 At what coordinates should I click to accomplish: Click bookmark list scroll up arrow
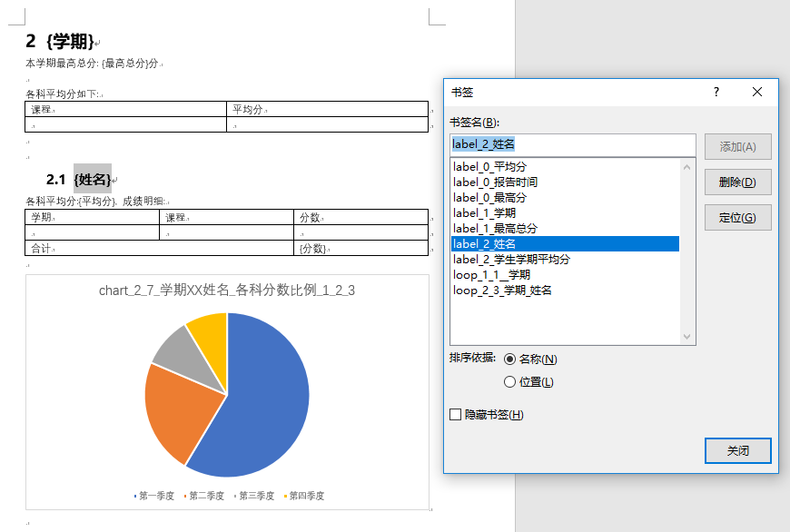click(686, 167)
